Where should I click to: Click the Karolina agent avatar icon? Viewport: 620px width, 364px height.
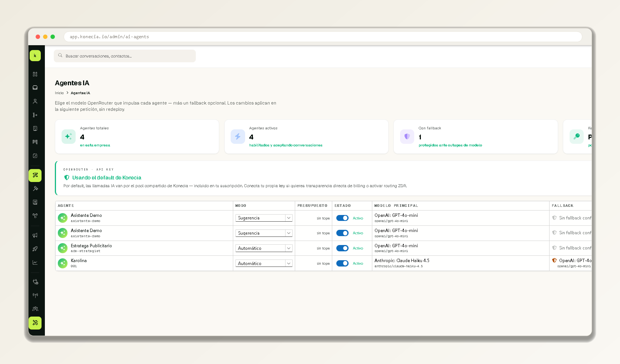pyautogui.click(x=63, y=263)
